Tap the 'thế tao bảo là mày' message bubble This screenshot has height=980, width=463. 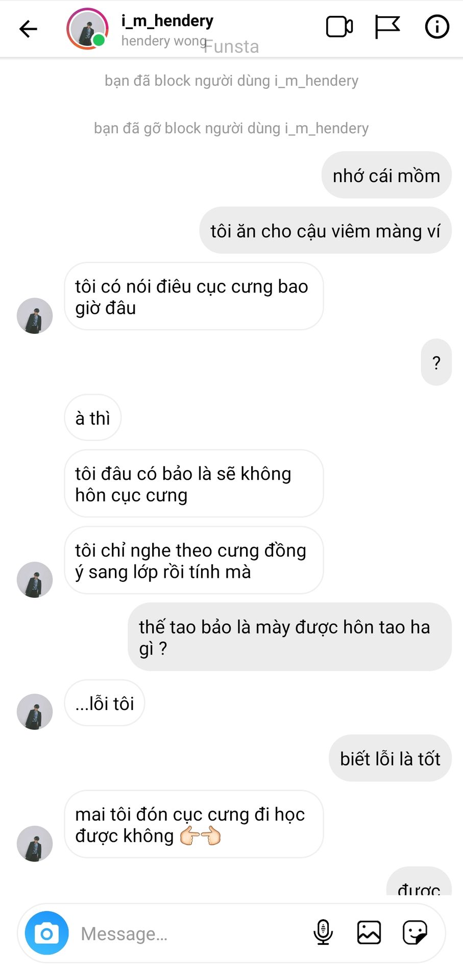[x=290, y=637]
